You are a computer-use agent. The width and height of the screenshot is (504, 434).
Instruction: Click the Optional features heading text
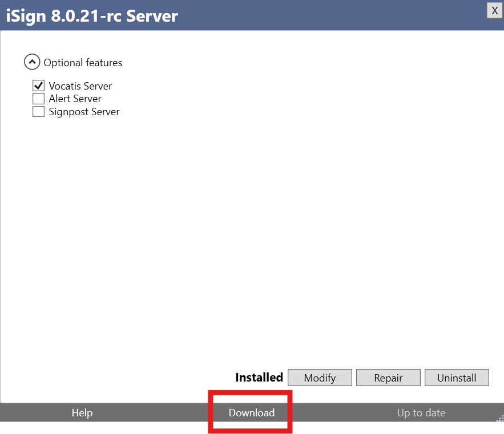coord(83,62)
